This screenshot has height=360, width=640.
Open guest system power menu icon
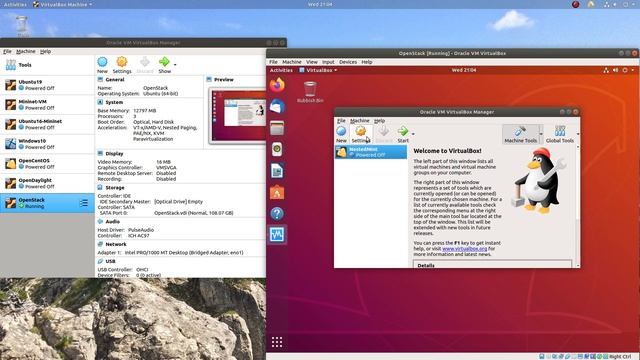(625, 70)
